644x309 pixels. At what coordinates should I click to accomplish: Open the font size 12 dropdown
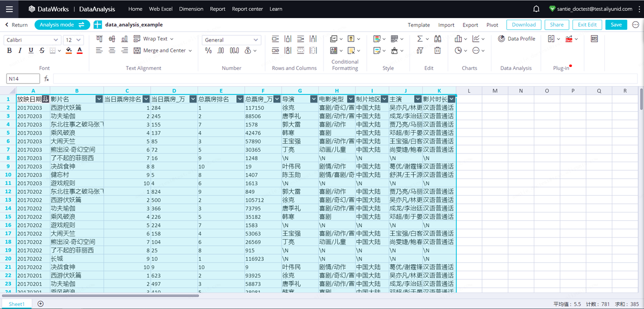tap(73, 40)
